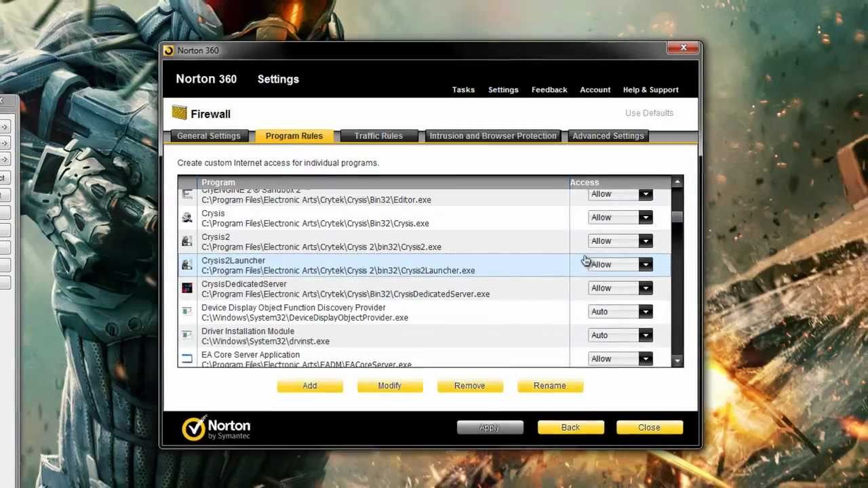Click the list scroll up arrow

tap(677, 182)
